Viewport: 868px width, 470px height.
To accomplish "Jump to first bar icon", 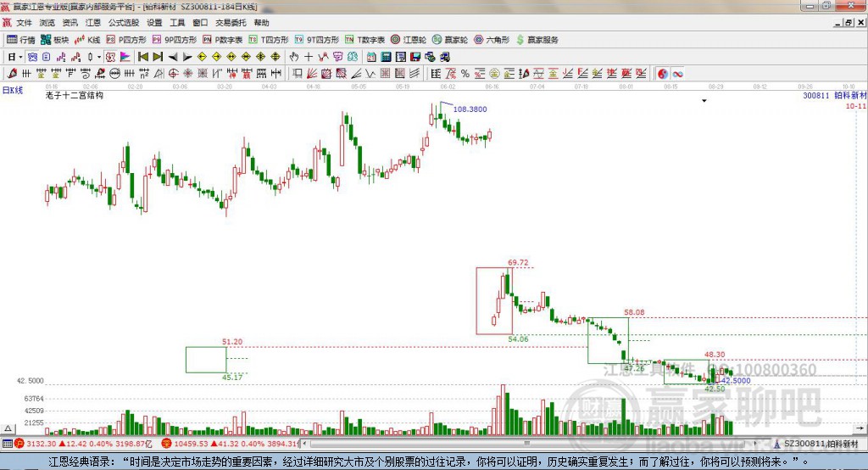I will [x=143, y=57].
